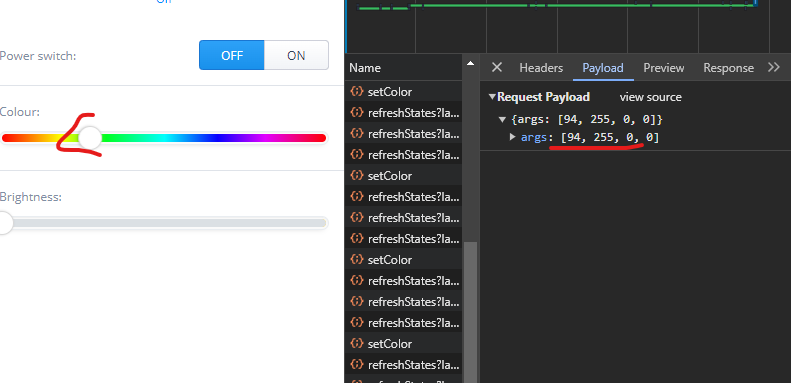The width and height of the screenshot is (791, 383).
Task: Switch to the Response tab
Action: point(728,68)
